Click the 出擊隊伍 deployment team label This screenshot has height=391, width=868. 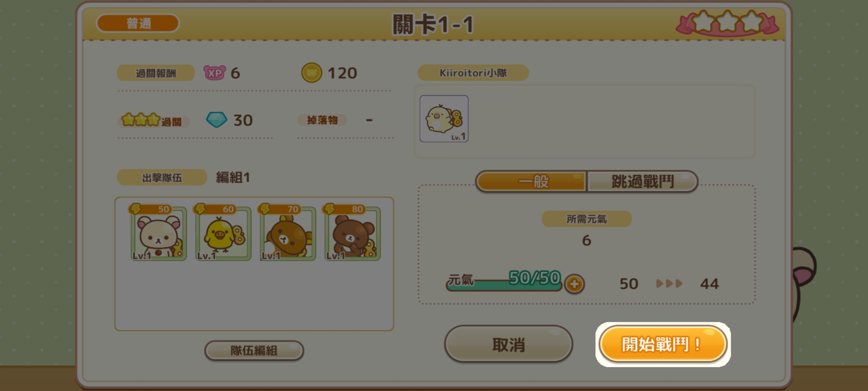pyautogui.click(x=162, y=177)
